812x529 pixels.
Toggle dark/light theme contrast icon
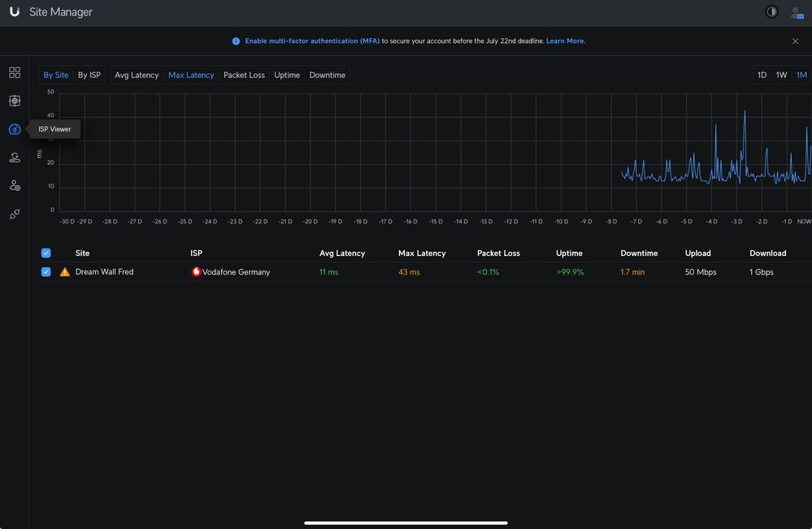click(x=771, y=12)
